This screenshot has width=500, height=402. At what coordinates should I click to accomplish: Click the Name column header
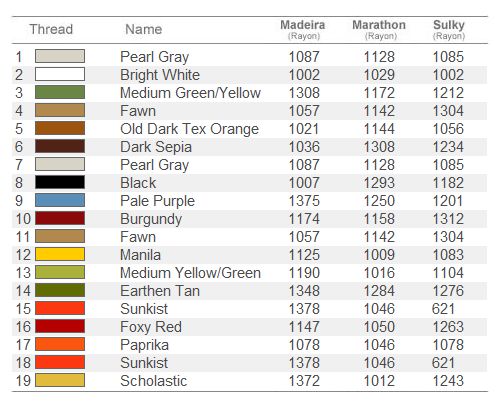pyautogui.click(x=144, y=29)
